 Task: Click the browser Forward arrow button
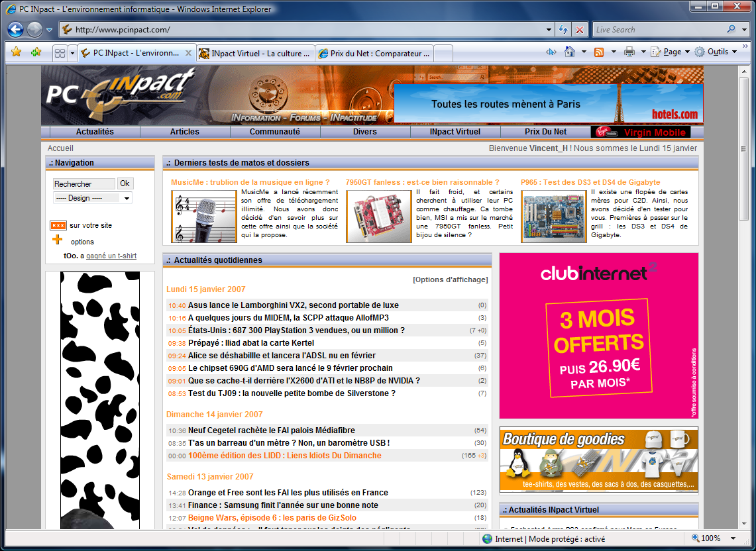[34, 29]
